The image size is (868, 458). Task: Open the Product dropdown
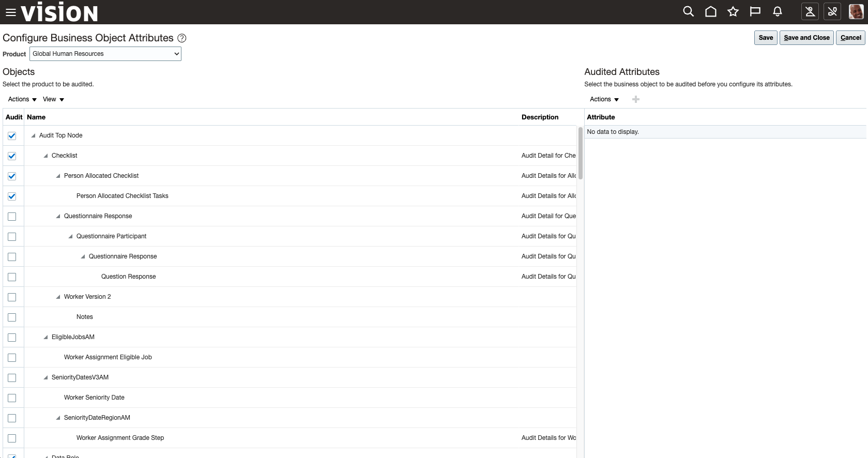coord(105,54)
